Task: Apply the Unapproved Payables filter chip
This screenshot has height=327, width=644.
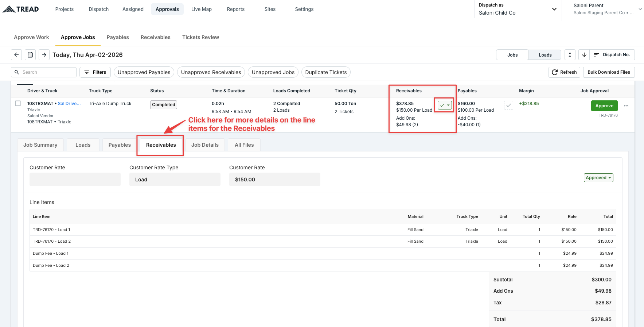Action: coord(144,72)
